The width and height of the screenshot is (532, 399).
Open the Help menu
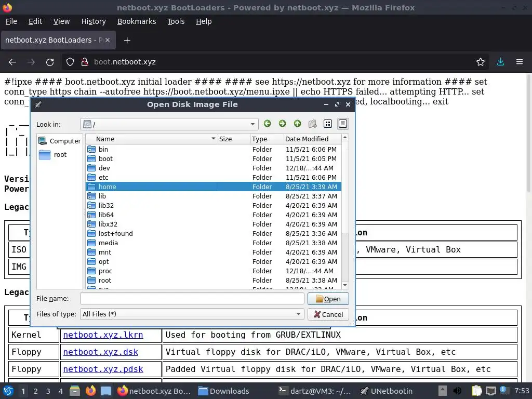click(204, 21)
